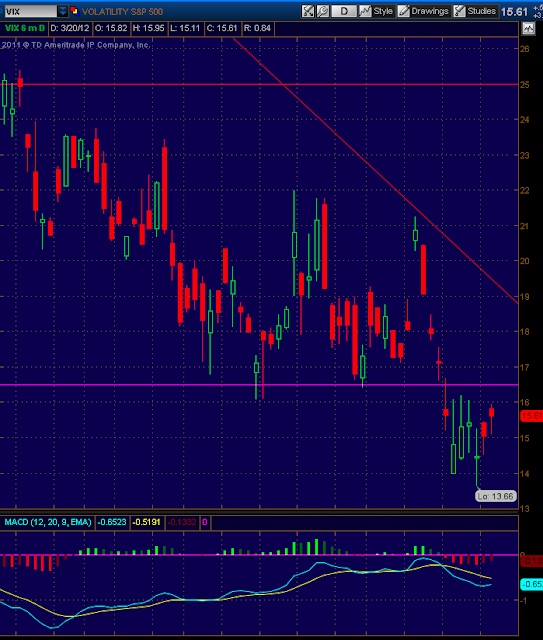Click the red 15.61 price tag on axis

tap(532, 416)
